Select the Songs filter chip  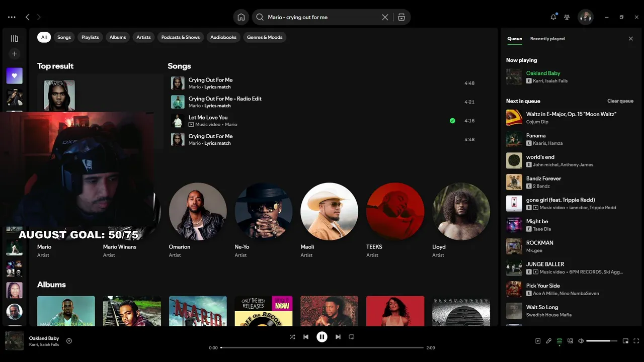click(x=64, y=37)
